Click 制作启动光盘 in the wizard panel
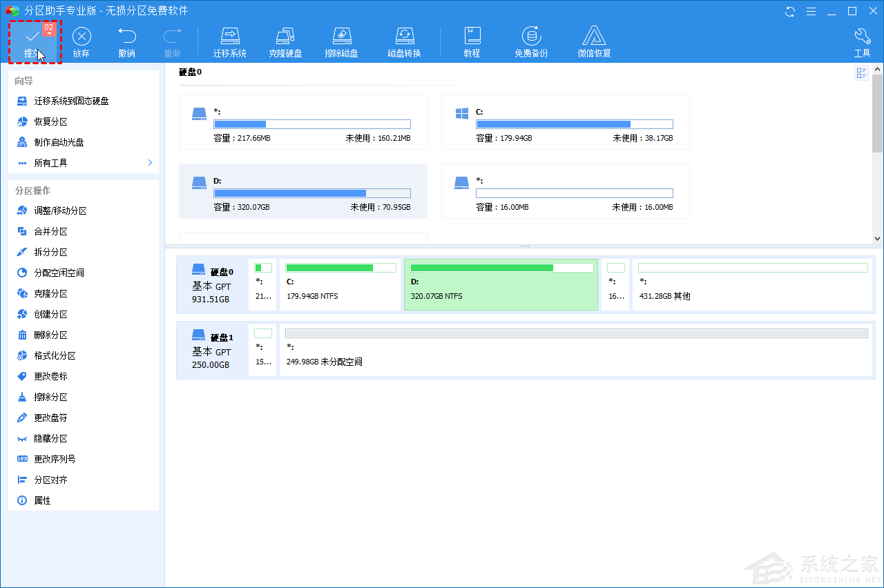 coord(59,142)
